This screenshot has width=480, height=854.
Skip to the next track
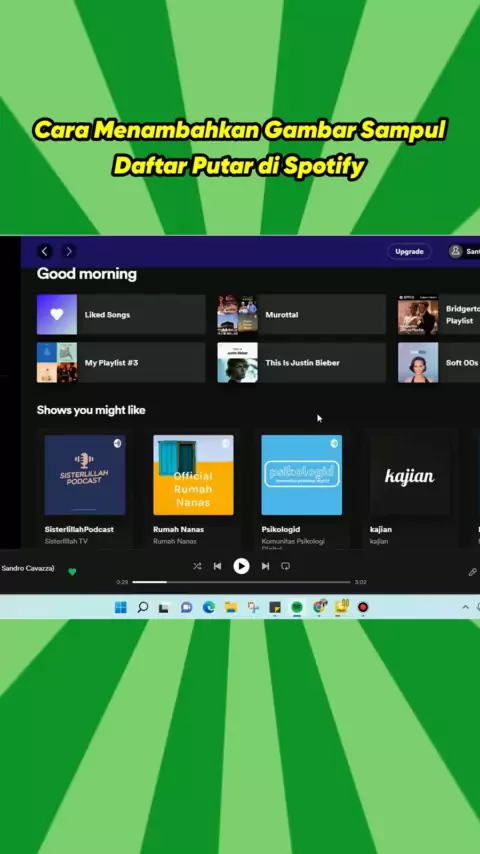265,566
